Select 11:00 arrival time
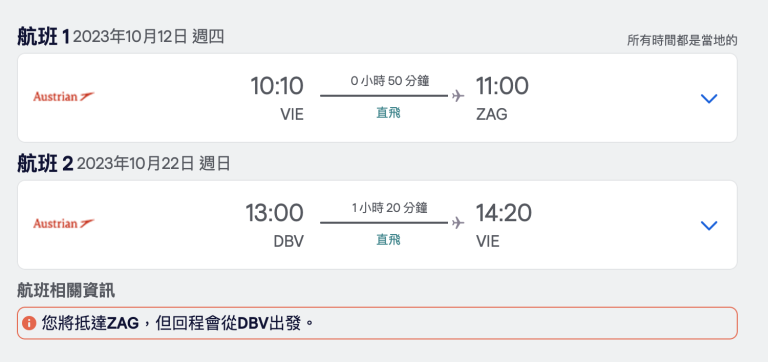Screen dimensions: 768x362 tap(503, 86)
